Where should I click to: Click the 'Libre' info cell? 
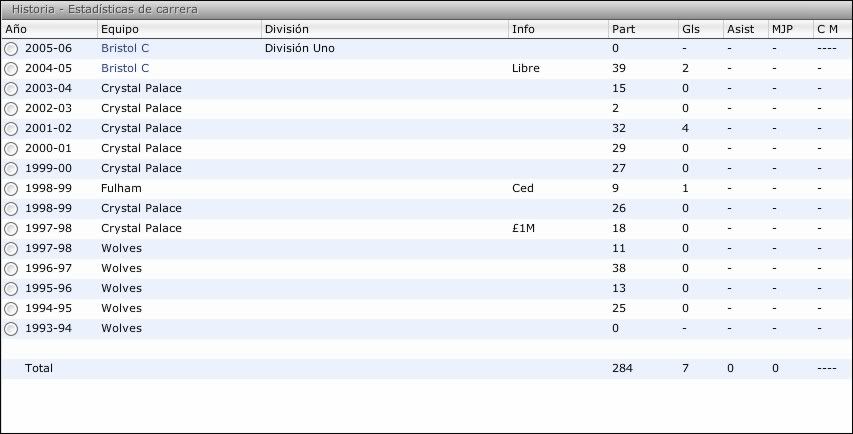(x=526, y=68)
